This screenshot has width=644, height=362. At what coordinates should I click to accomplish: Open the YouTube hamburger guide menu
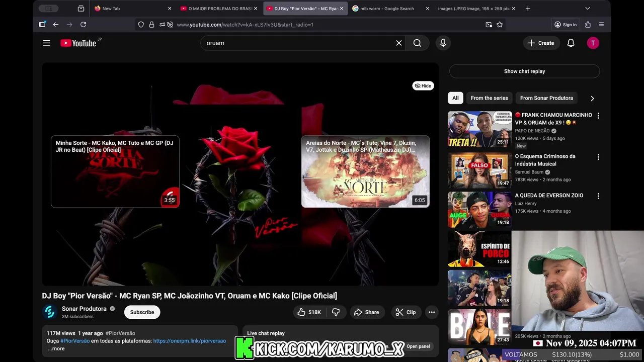point(46,43)
